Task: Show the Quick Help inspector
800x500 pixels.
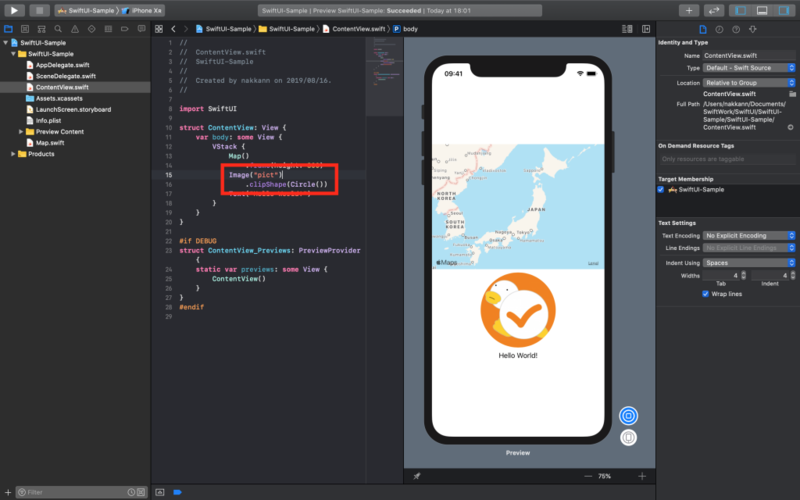Action: click(736, 30)
